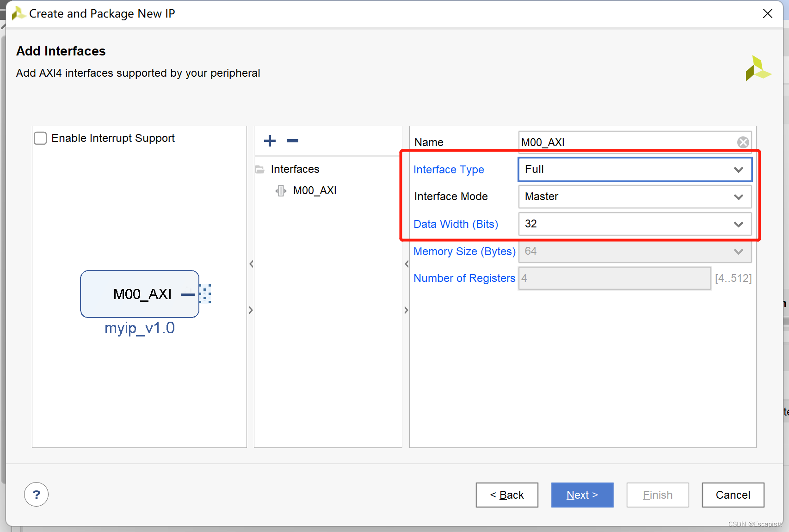The width and height of the screenshot is (789, 532).
Task: Click the Number of Registers input field
Action: click(x=615, y=278)
